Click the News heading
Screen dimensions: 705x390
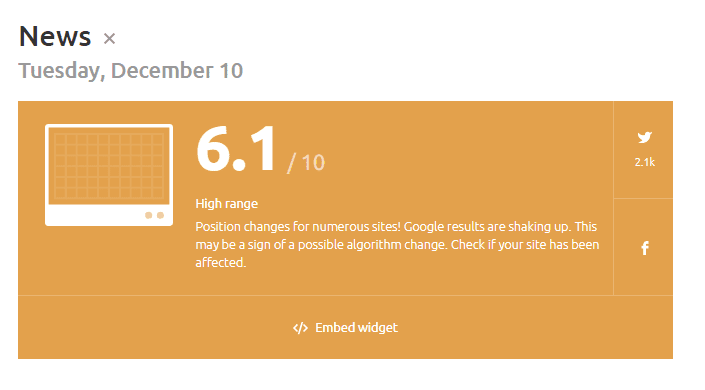pos(55,36)
